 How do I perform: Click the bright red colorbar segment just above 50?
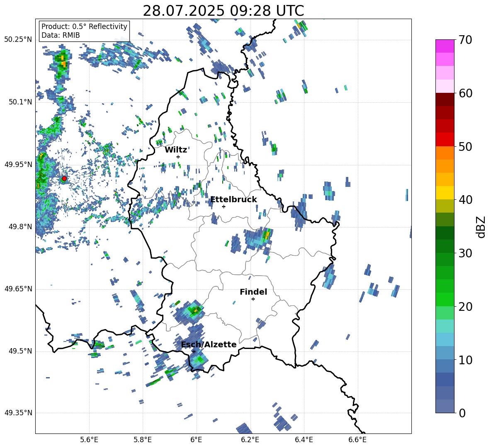(445, 140)
